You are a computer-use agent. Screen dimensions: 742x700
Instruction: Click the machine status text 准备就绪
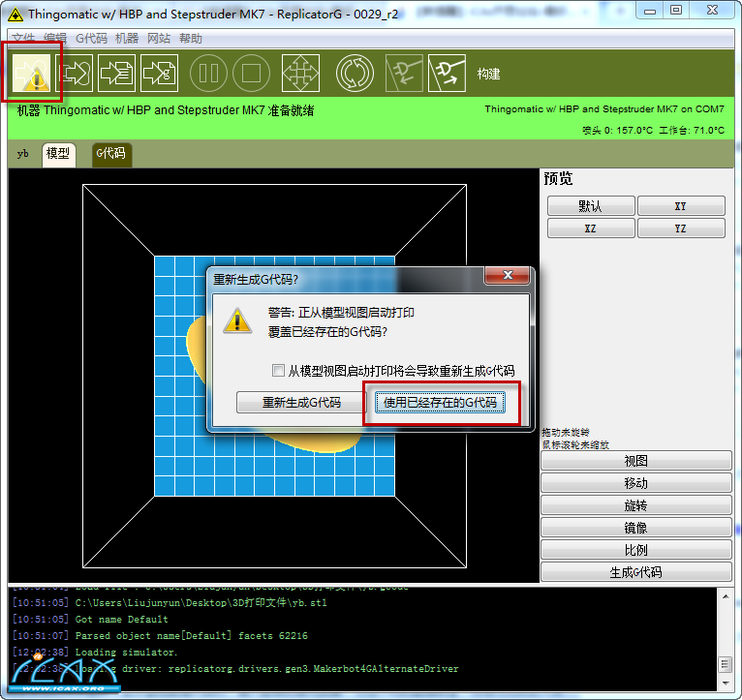click(x=291, y=110)
